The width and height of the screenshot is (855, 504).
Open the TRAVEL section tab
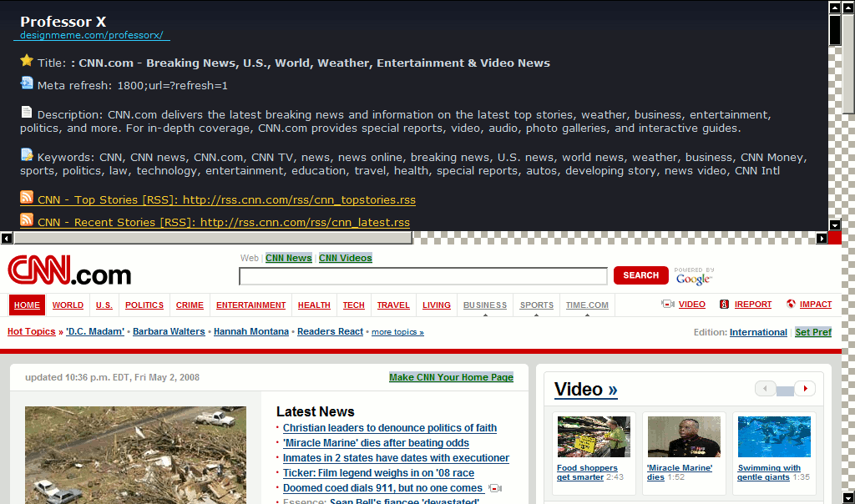pyautogui.click(x=393, y=305)
